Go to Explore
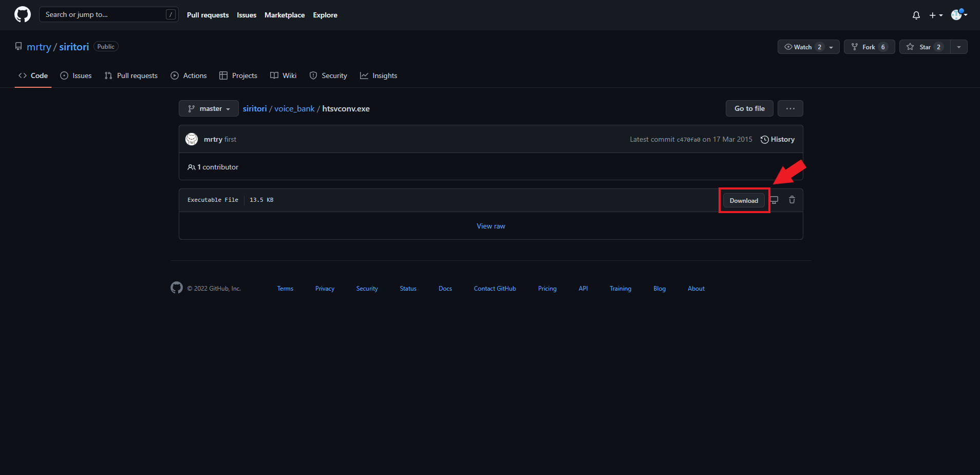980x475 pixels. click(325, 15)
